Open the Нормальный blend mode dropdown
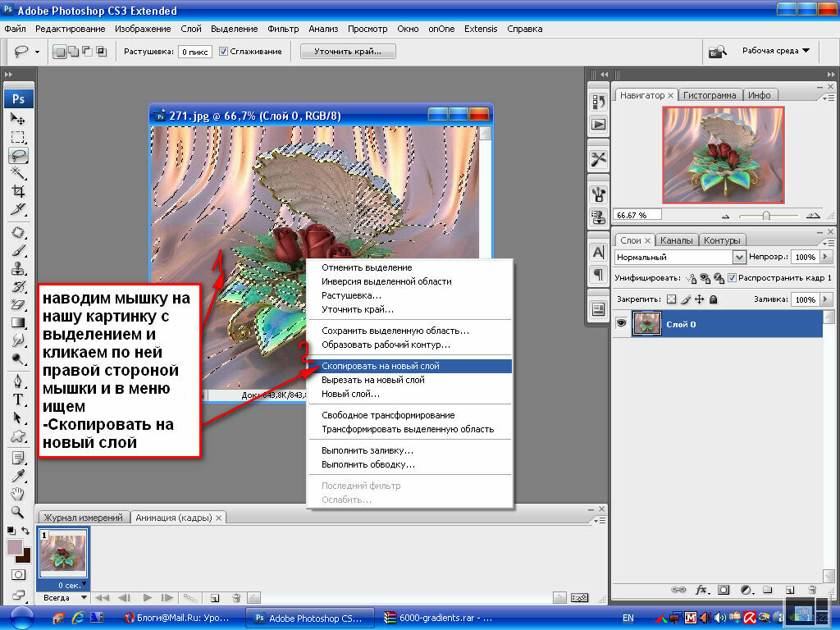The height and width of the screenshot is (630, 840). tap(739, 257)
